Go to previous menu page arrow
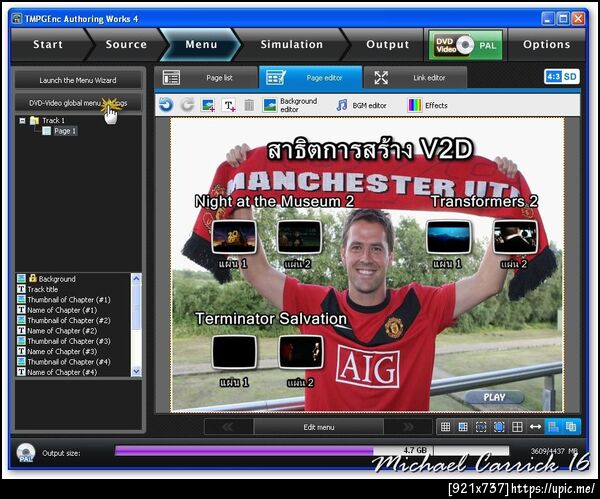This screenshot has height=499, width=600. pyautogui.click(x=228, y=427)
